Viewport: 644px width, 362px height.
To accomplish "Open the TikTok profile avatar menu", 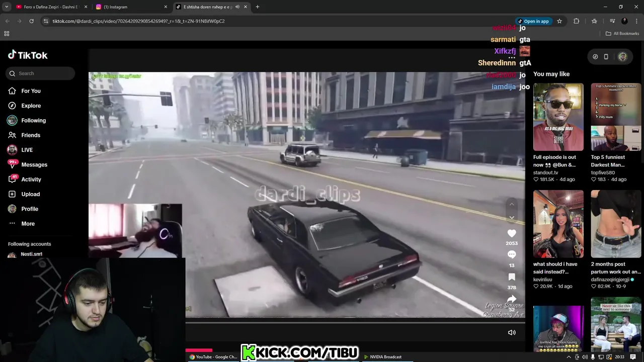I will pos(622,57).
